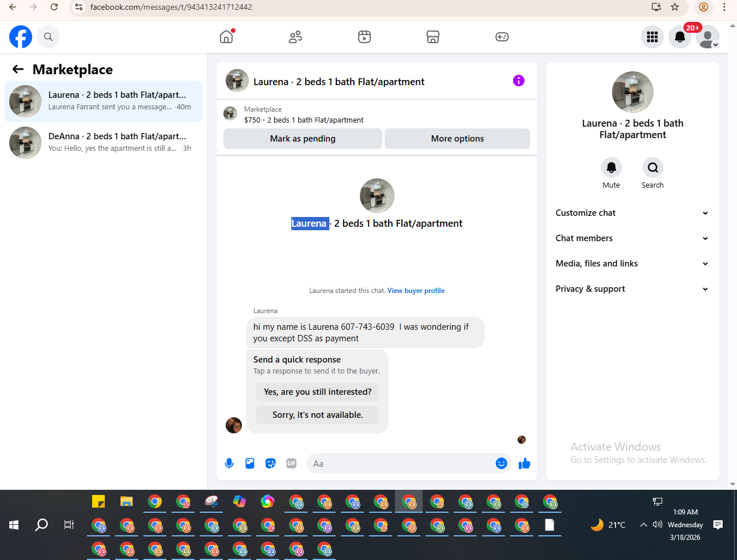Open the Windows notification center
Image resolution: width=737 pixels, height=560 pixels.
point(718,525)
